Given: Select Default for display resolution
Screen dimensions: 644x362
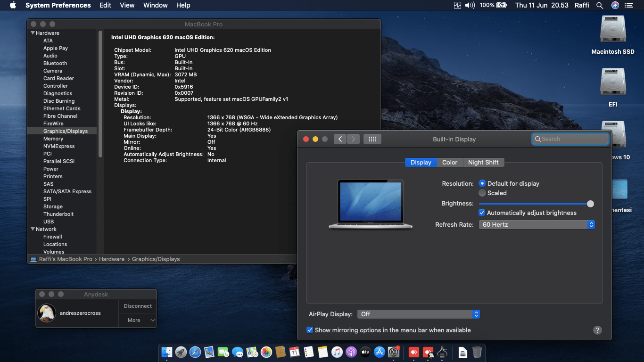Looking at the screenshot, I should click(482, 183).
